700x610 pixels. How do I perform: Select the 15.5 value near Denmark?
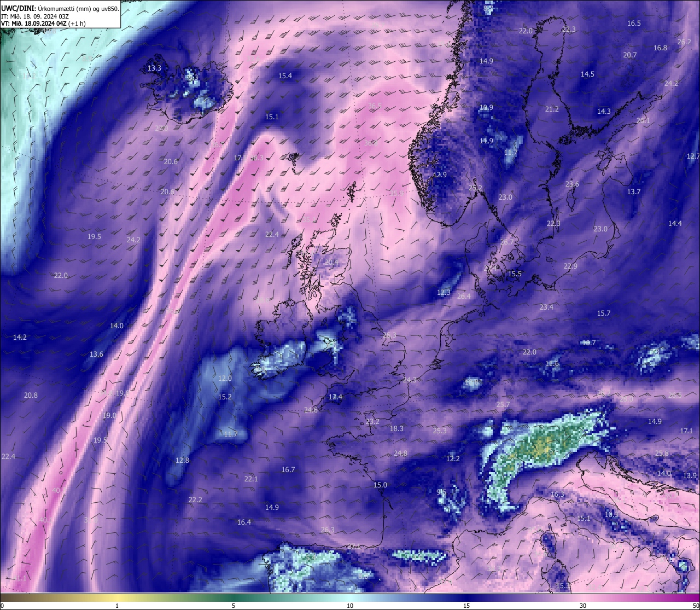pyautogui.click(x=515, y=274)
